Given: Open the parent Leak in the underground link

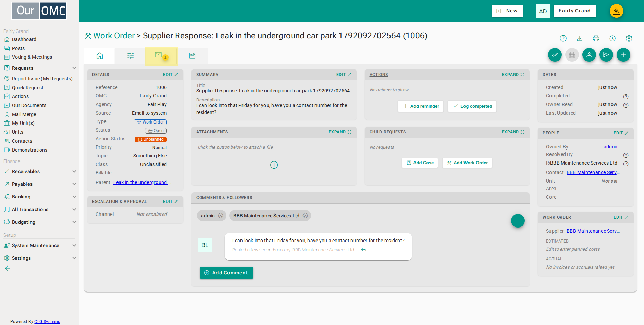Looking at the screenshot, I should (x=142, y=182).
